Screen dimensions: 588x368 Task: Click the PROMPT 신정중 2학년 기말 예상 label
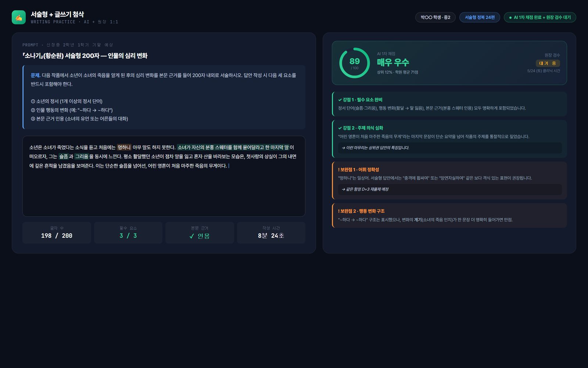tap(68, 45)
